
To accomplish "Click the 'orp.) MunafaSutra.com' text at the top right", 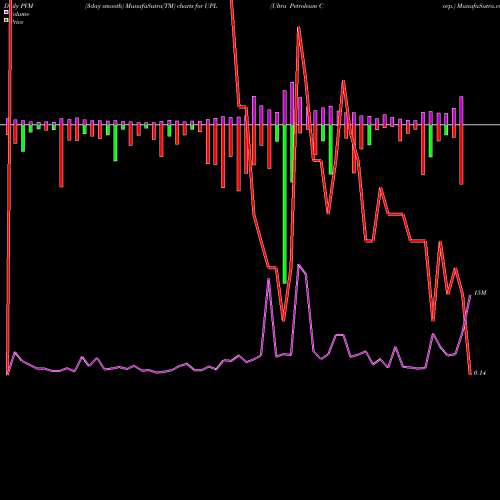I will pyautogui.click(x=471, y=6).
